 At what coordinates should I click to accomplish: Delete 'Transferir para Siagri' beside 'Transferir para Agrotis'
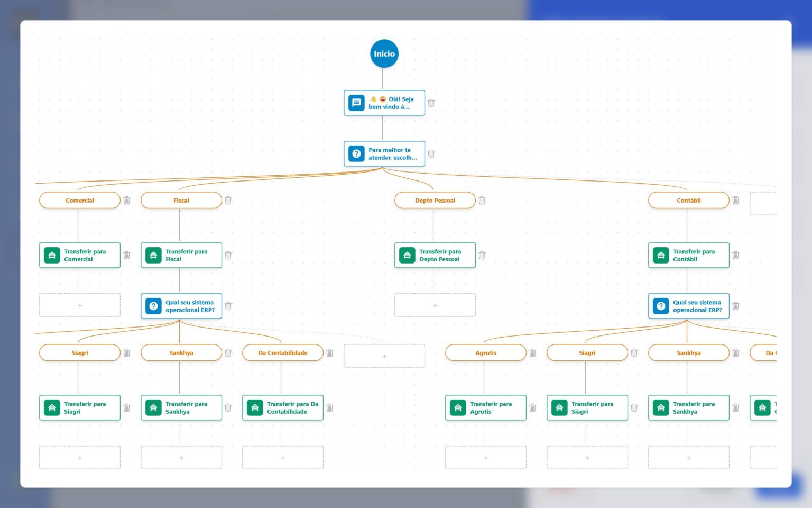(634, 407)
